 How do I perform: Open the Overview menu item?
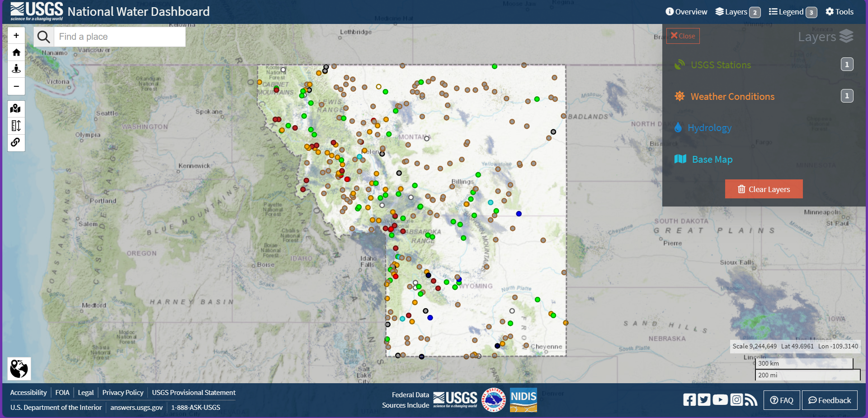pos(686,12)
